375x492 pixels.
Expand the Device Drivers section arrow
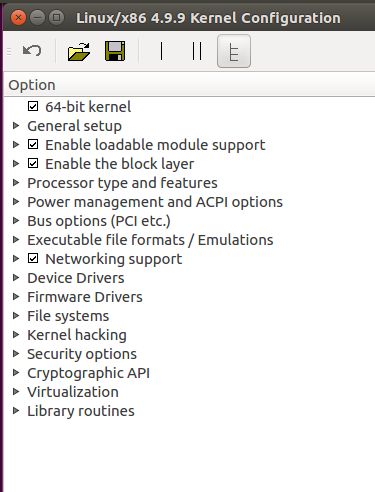[x=16, y=278]
